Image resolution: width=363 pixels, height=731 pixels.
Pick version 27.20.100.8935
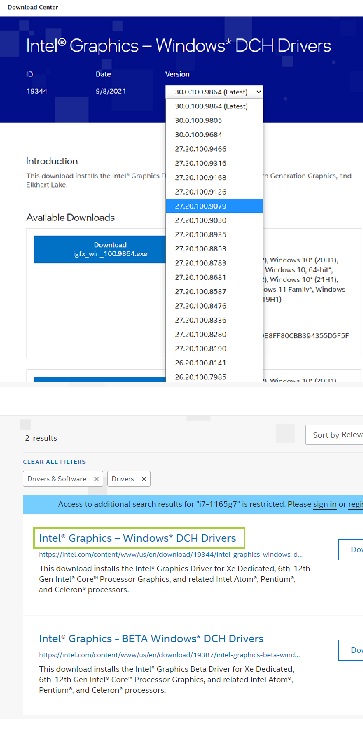pyautogui.click(x=214, y=234)
